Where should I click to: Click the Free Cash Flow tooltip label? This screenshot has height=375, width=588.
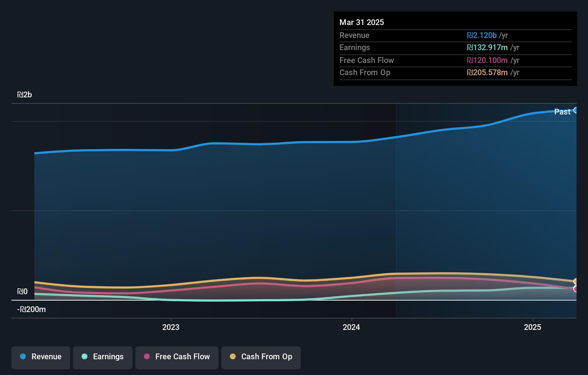pyautogui.click(x=367, y=60)
